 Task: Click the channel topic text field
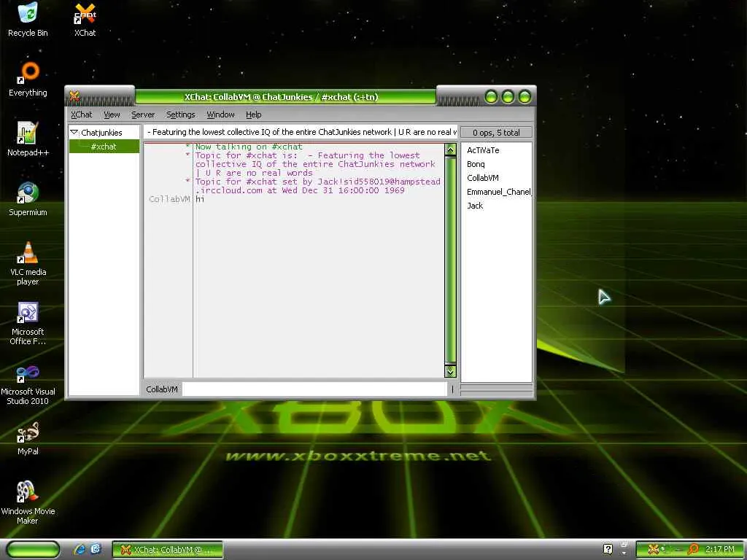point(300,132)
